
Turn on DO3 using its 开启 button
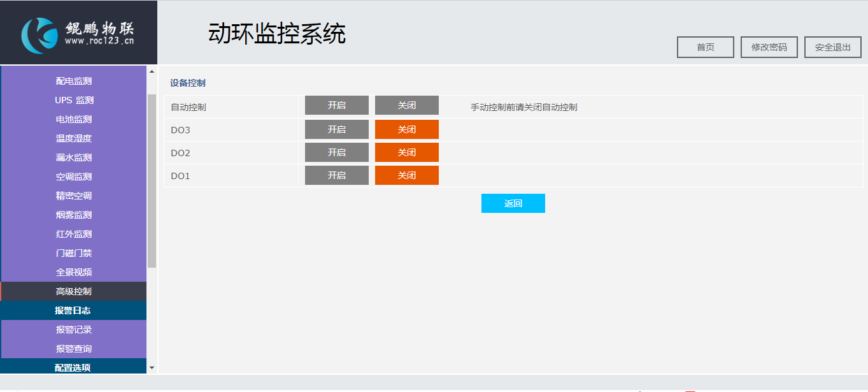(336, 129)
